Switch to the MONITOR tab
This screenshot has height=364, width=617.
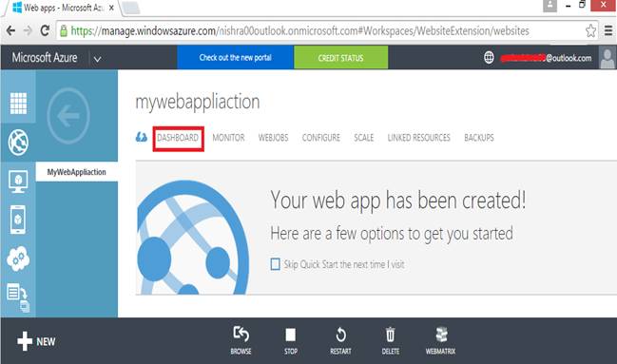click(x=228, y=138)
